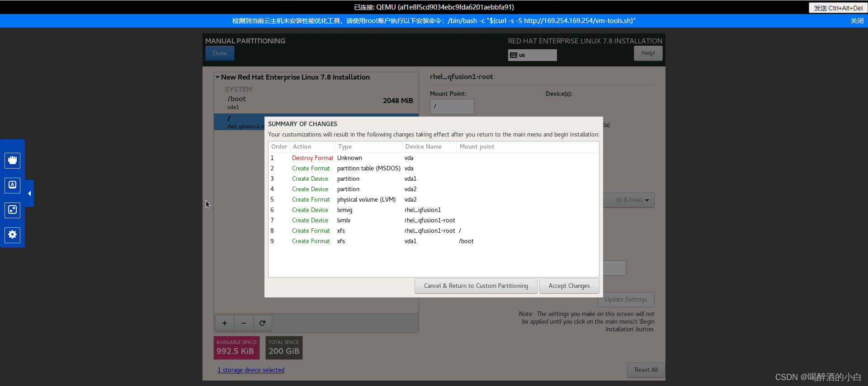Screen dimensions: 868x386
Task: Open 1 storage device selected link
Action: click(x=251, y=370)
